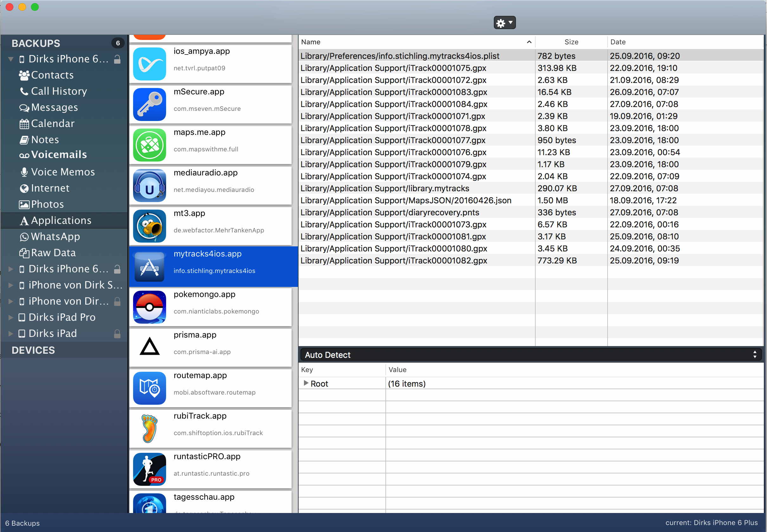Toggle the lock on Dirks iPad backup
Screen dimensions: 767x532
(118, 333)
